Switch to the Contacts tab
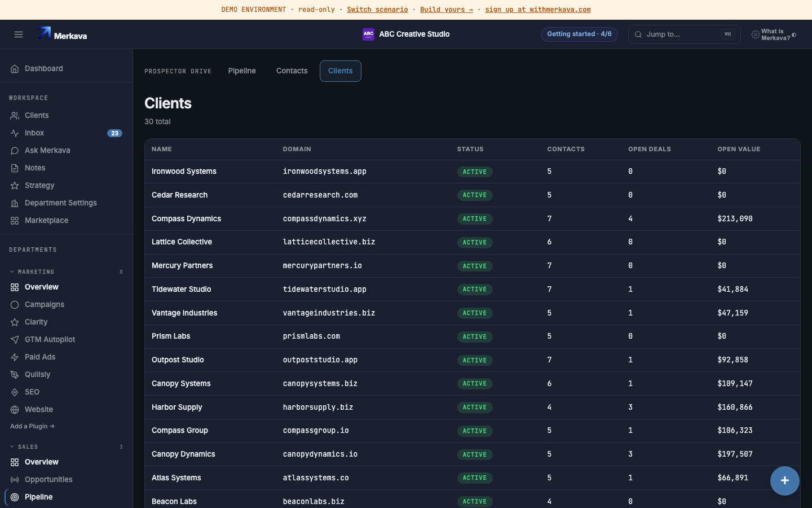 point(292,71)
